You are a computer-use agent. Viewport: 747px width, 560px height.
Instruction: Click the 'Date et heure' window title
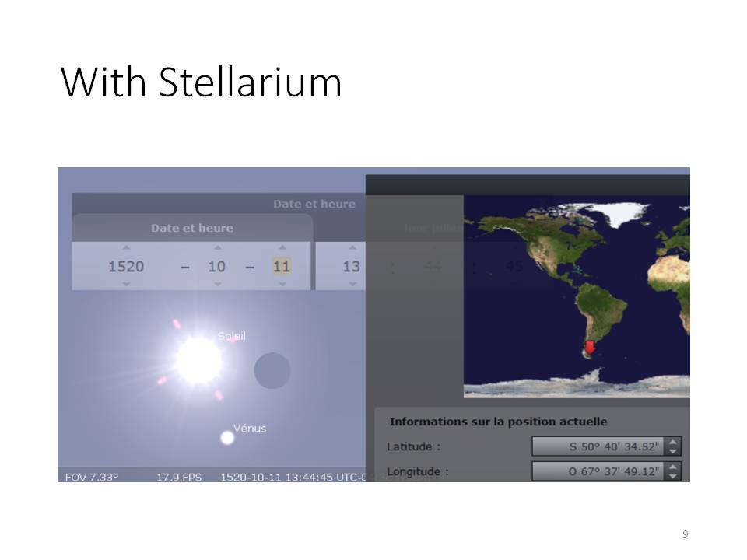tap(314, 205)
